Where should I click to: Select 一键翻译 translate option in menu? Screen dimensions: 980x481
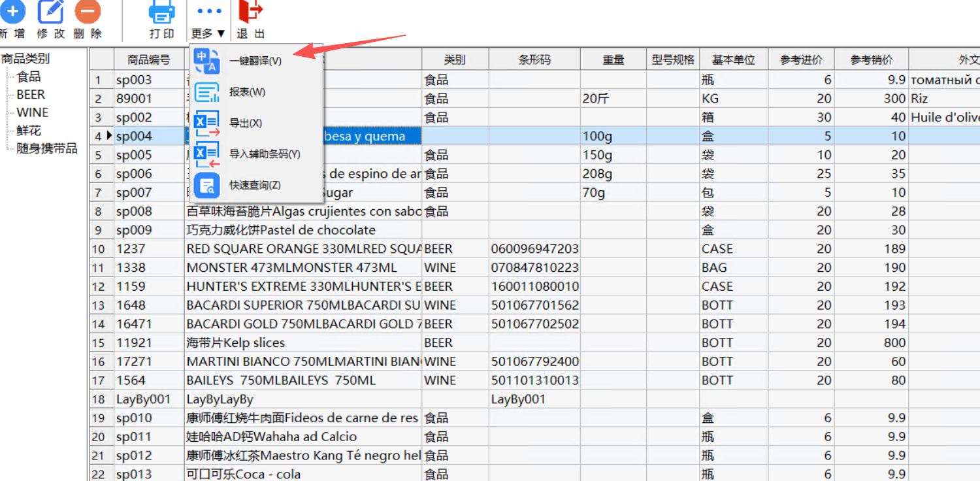(x=255, y=61)
